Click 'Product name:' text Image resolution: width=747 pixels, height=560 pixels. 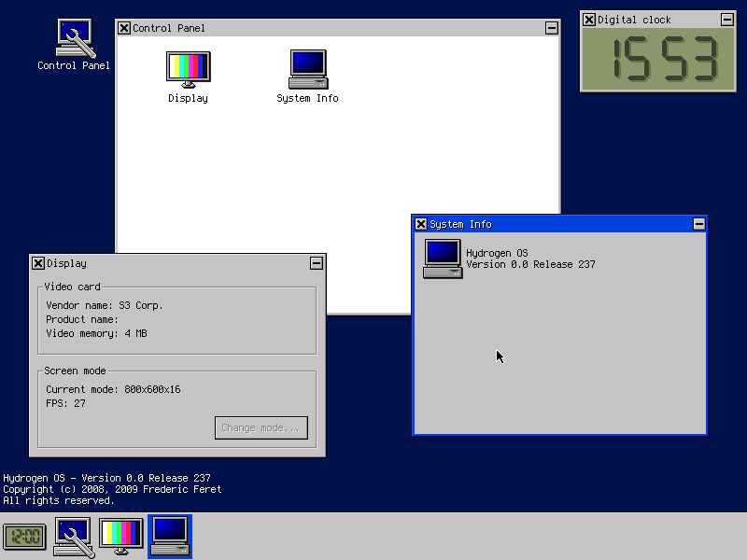(x=82, y=319)
